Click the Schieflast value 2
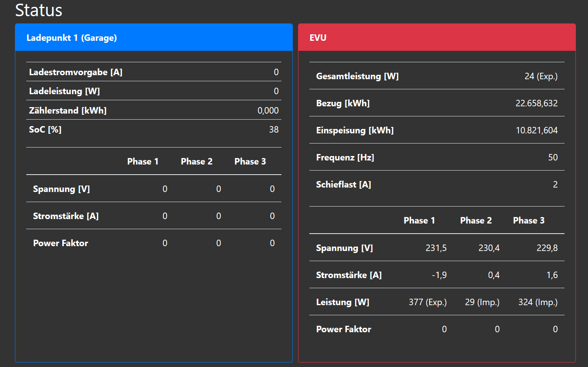The width and height of the screenshot is (588, 367). [555, 184]
